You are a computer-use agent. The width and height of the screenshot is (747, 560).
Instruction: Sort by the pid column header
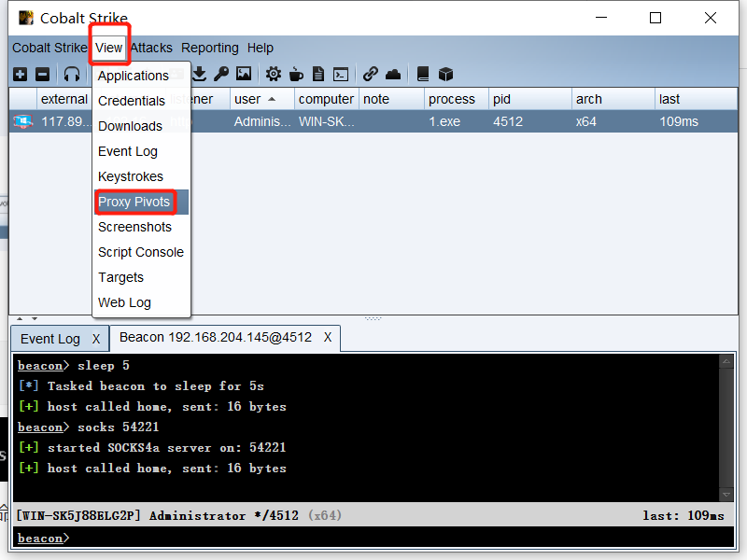point(529,99)
